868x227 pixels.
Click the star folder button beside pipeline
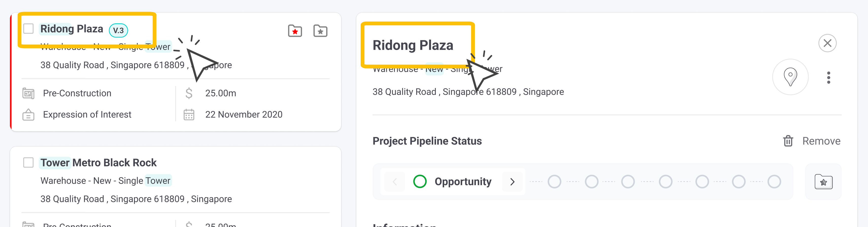click(x=823, y=182)
